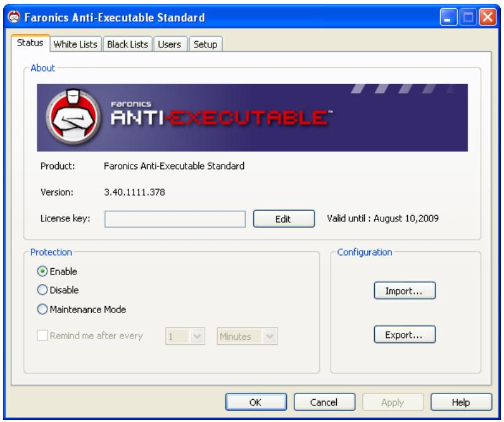Maximize the Faronics Anti-Executable window

468,17
